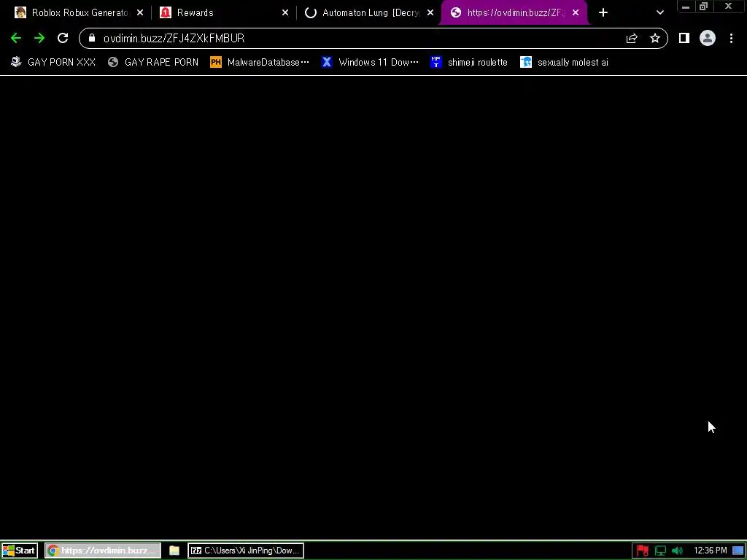The image size is (747, 560).
Task: Restore down the Chrome window
Action: pyautogui.click(x=703, y=7)
